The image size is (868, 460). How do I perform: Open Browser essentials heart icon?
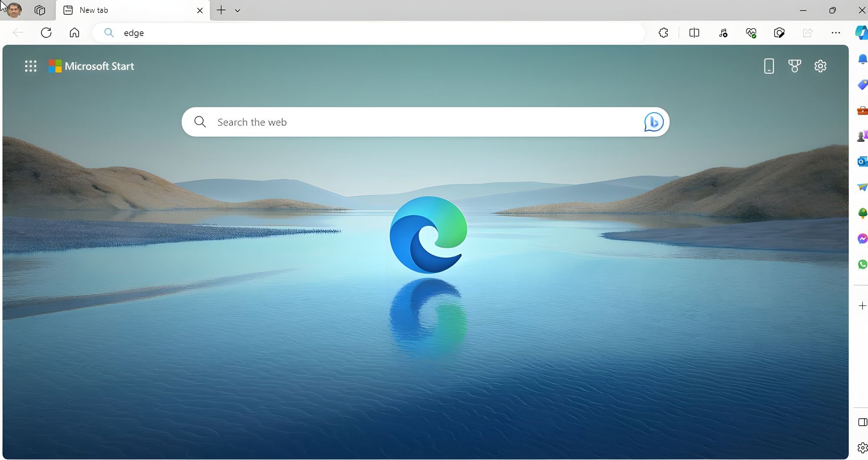[x=751, y=33]
